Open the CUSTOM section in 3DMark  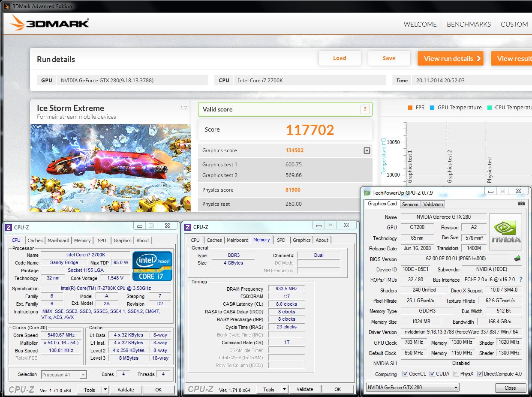[514, 24]
